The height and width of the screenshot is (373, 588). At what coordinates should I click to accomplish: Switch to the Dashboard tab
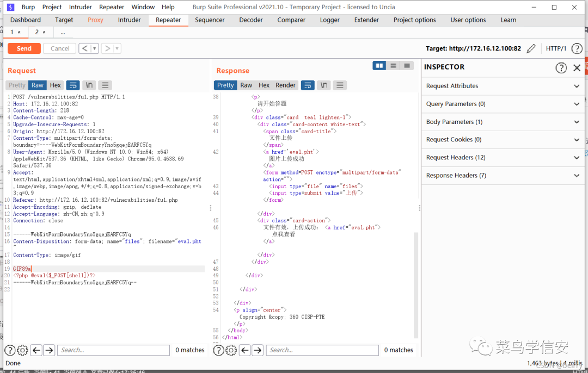tap(26, 20)
